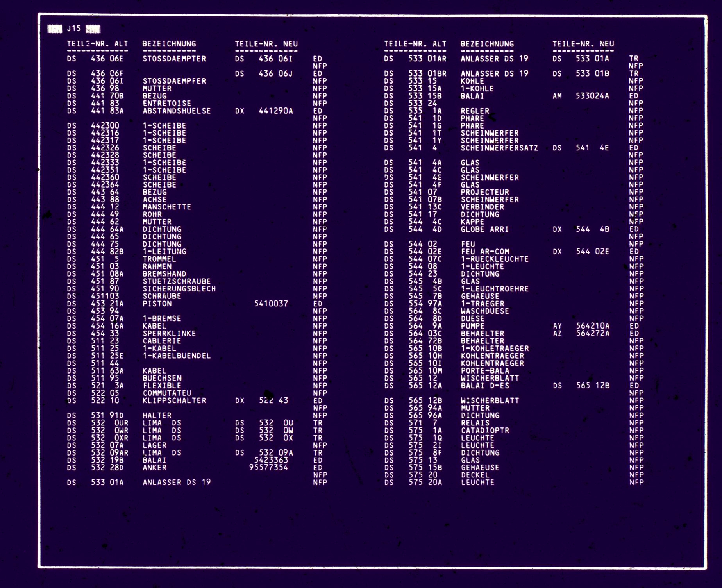Click the ROHR description

(x=152, y=214)
